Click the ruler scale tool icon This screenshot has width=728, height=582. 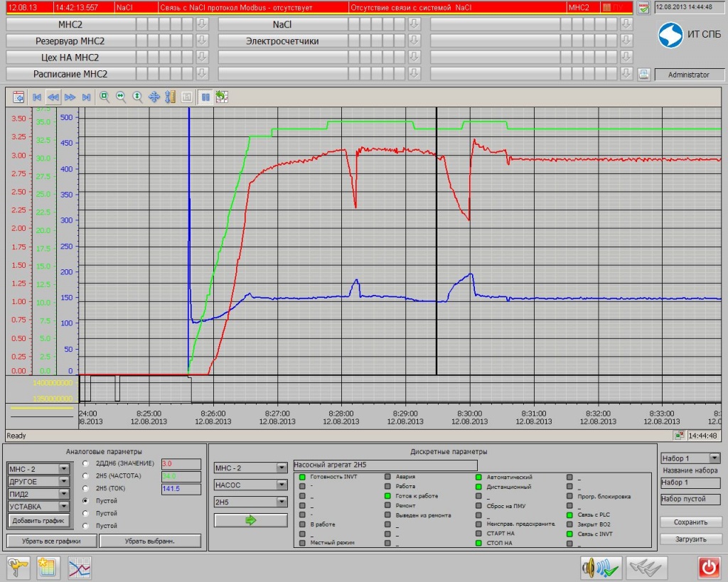tap(171, 97)
